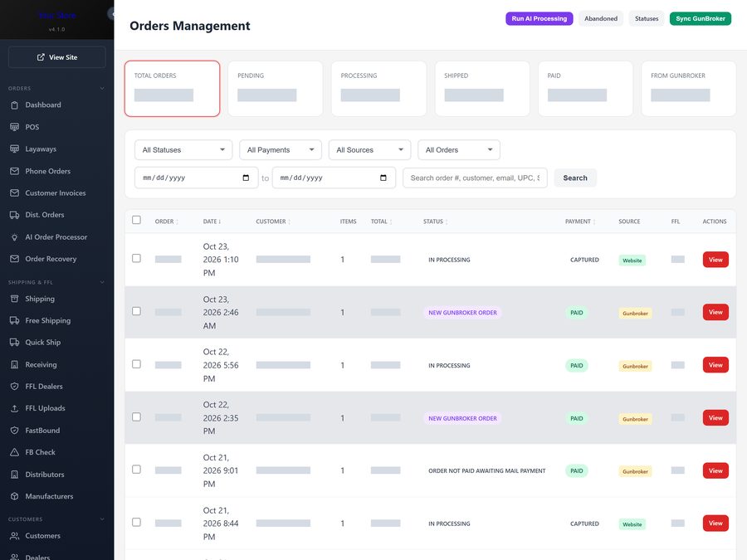Click the FB Check warning triangle icon
This screenshot has height=560, width=747.
(15, 452)
